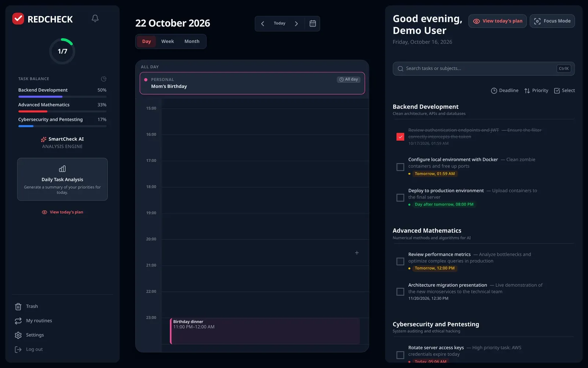The width and height of the screenshot is (588, 368).
Task: Click View today's plan header button
Action: (497, 21)
